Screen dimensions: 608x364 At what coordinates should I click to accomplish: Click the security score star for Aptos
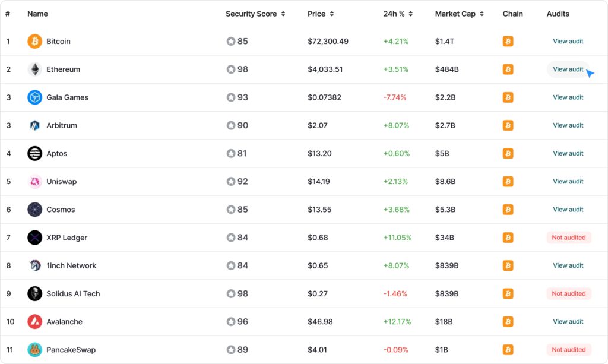tap(230, 154)
